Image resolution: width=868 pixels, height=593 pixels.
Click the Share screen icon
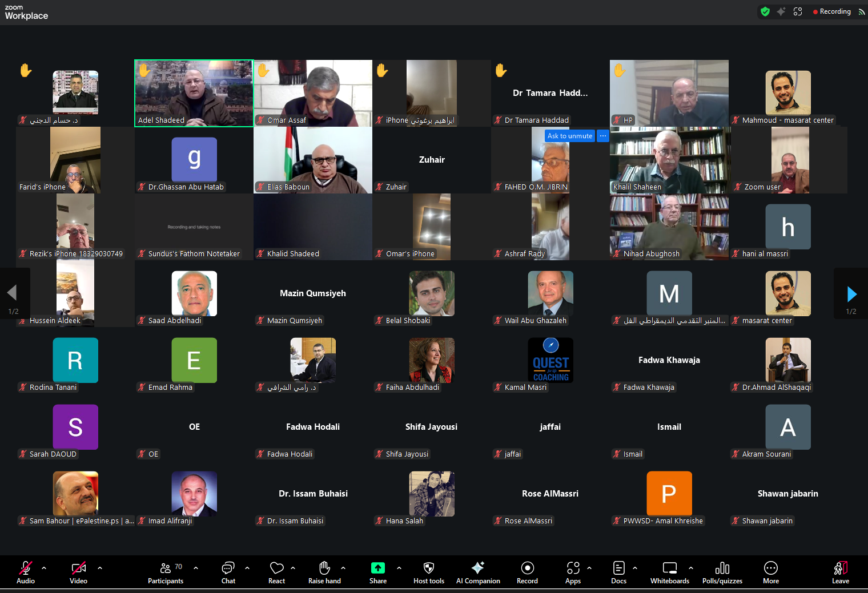coord(377,572)
